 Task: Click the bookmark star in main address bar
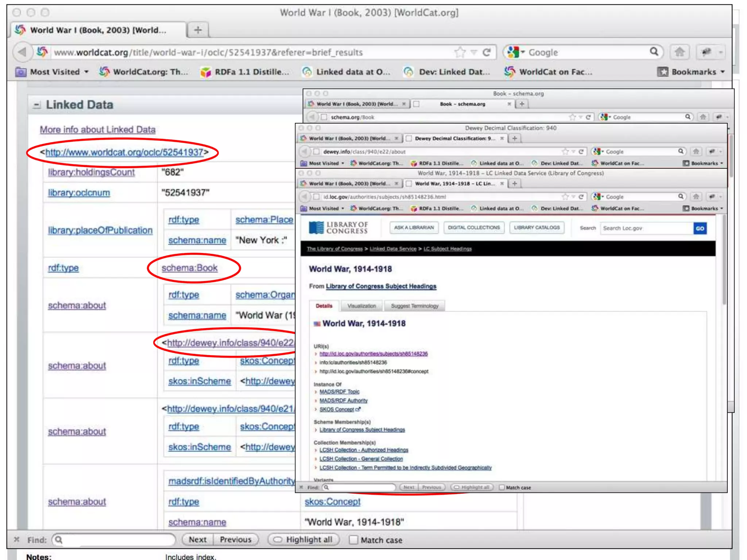click(x=460, y=52)
